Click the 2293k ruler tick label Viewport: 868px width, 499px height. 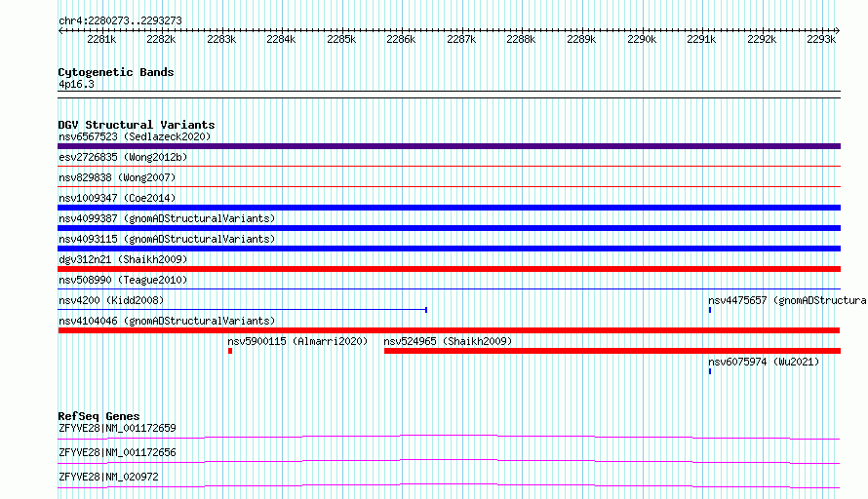point(821,39)
